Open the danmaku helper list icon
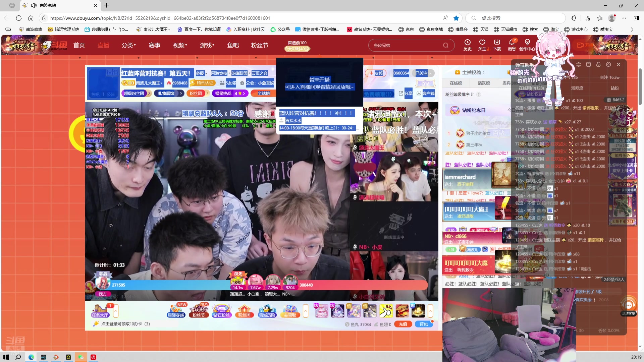This screenshot has height=362, width=644. [x=588, y=64]
